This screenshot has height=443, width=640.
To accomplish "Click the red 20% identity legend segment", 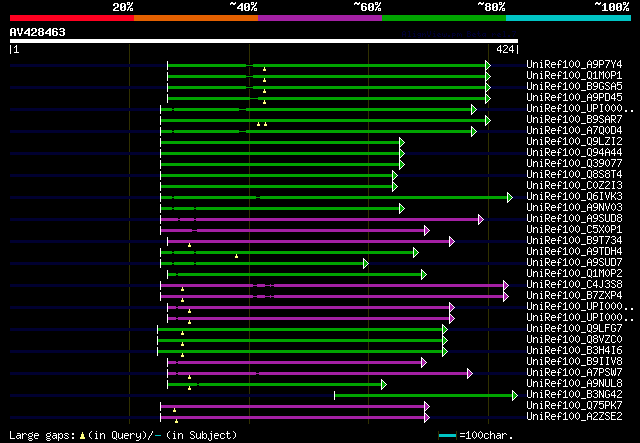I will pos(72,18).
